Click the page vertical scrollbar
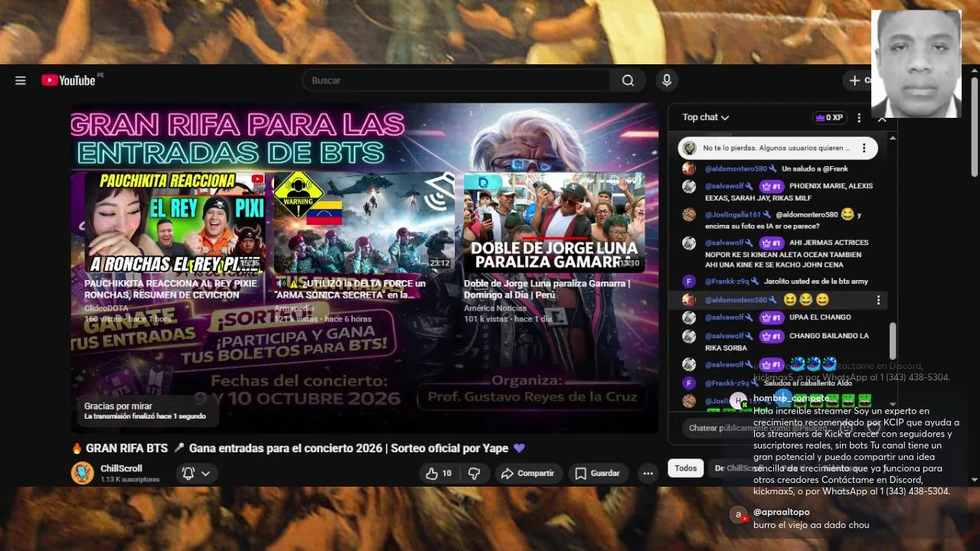 pyautogui.click(x=974, y=126)
